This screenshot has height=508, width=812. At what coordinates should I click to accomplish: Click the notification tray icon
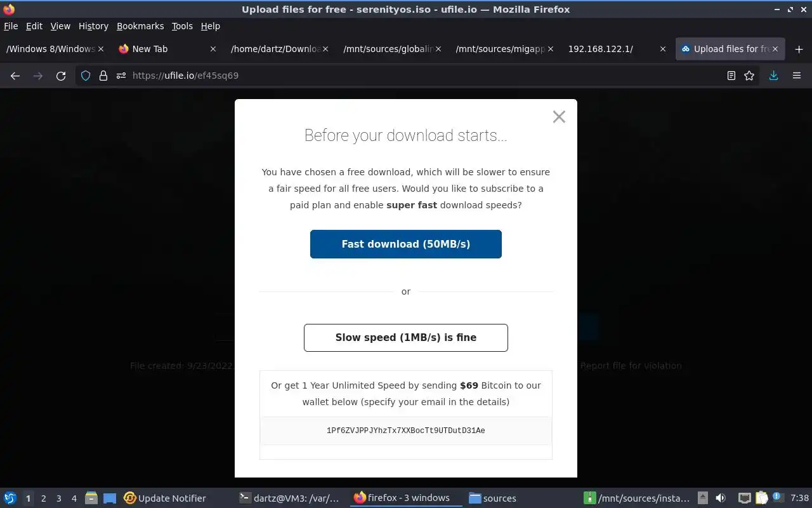[x=778, y=498]
